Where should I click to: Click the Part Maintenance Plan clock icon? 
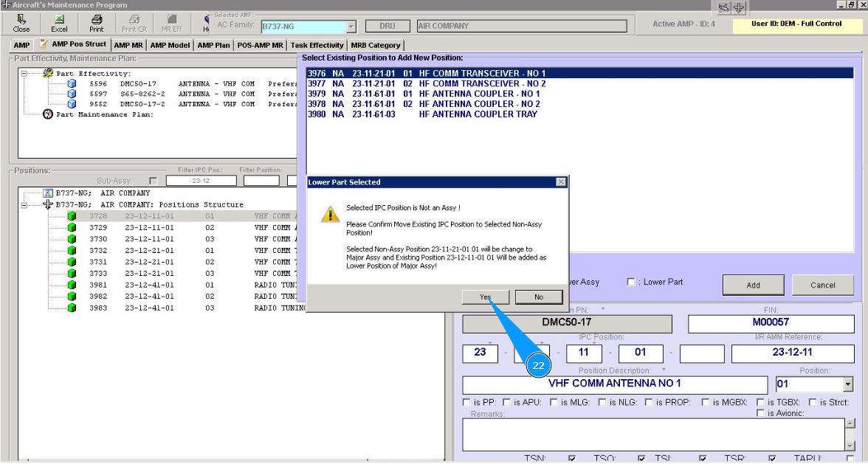(x=49, y=114)
